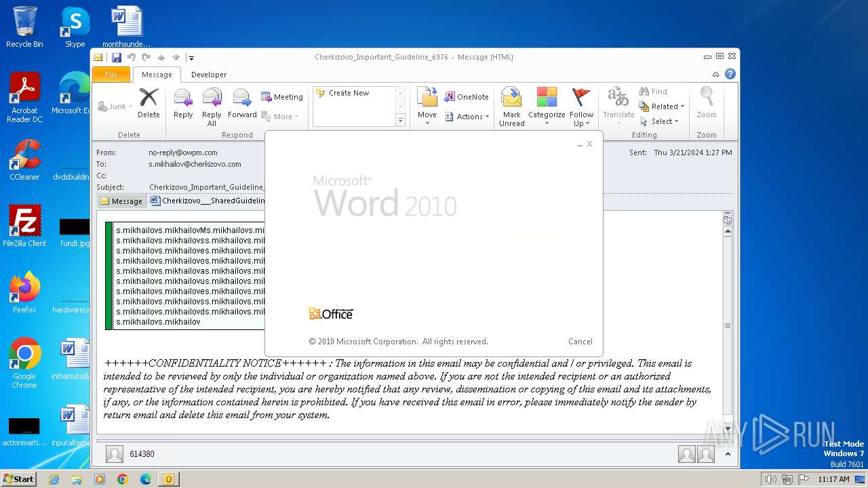
Task: Close the Word splash screen with X
Action: click(x=589, y=144)
